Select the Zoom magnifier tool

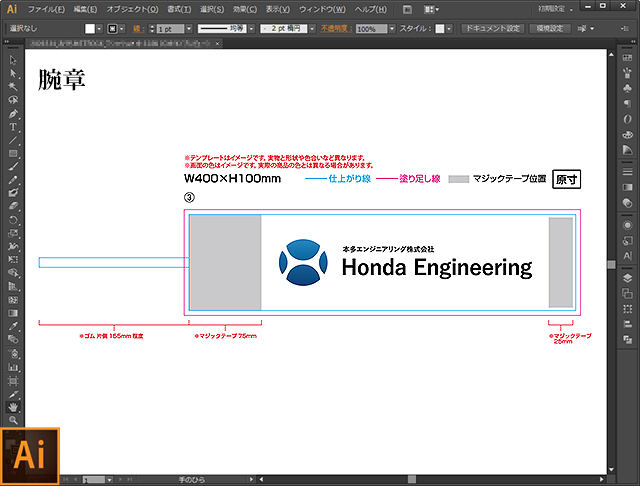point(13,420)
